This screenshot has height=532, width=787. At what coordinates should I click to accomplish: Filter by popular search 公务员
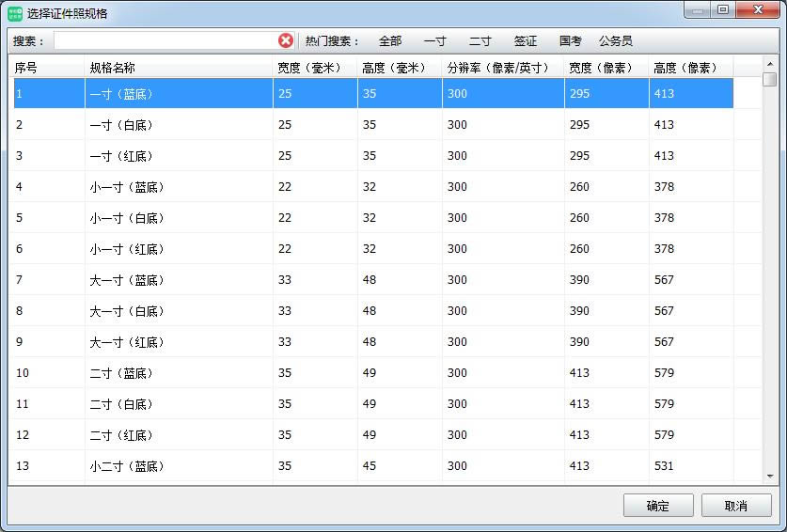coord(615,41)
